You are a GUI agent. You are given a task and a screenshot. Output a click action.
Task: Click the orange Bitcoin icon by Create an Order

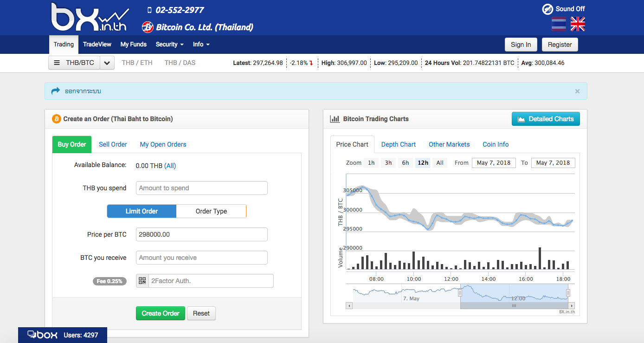pos(57,119)
